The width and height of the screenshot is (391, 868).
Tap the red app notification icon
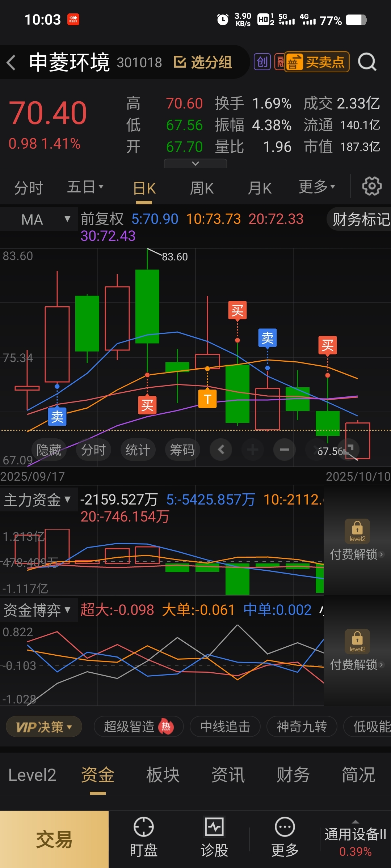click(x=73, y=20)
